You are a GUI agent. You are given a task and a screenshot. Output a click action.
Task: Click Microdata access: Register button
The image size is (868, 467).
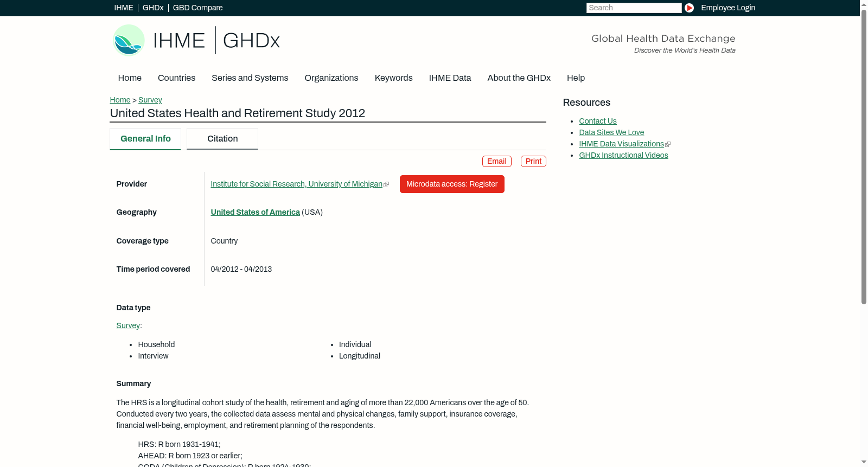(x=452, y=184)
